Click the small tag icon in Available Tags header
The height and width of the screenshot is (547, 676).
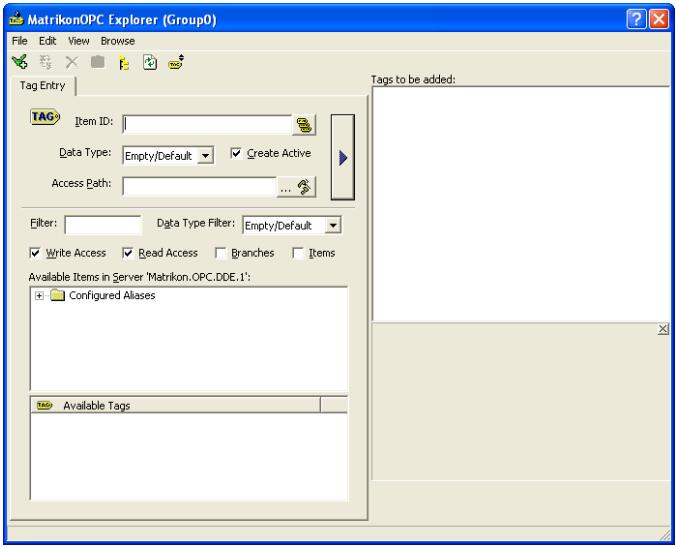click(x=44, y=405)
